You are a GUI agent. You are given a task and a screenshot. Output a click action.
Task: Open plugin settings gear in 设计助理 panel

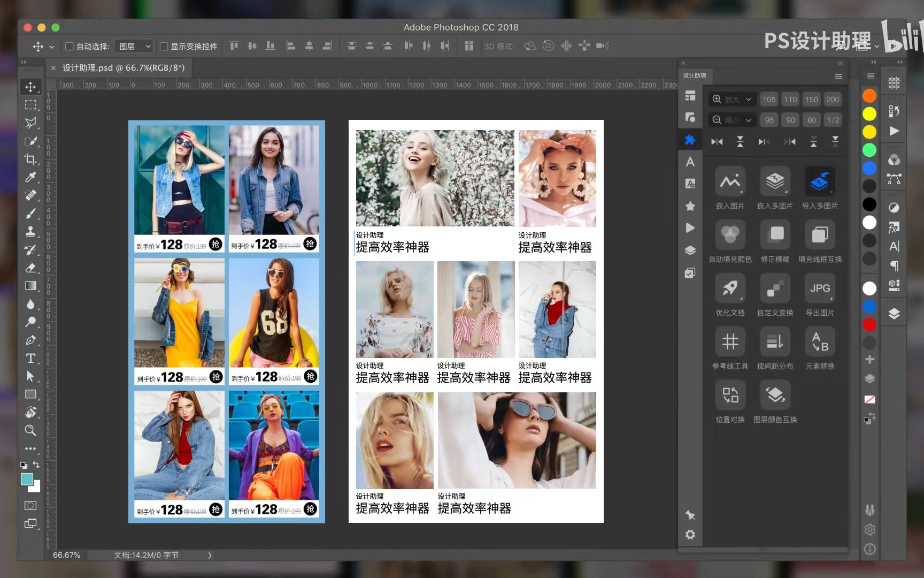click(x=690, y=535)
